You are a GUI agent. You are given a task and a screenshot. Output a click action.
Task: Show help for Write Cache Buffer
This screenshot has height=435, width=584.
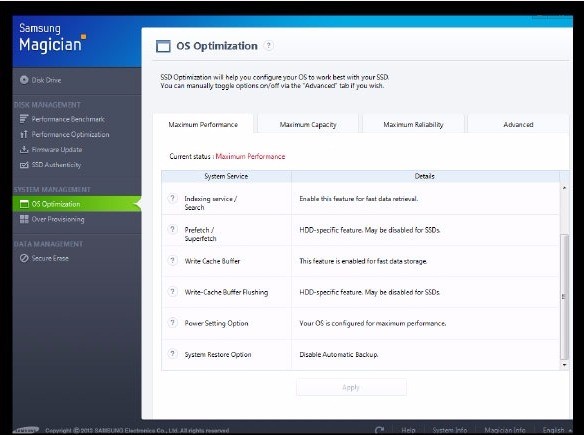click(x=172, y=261)
